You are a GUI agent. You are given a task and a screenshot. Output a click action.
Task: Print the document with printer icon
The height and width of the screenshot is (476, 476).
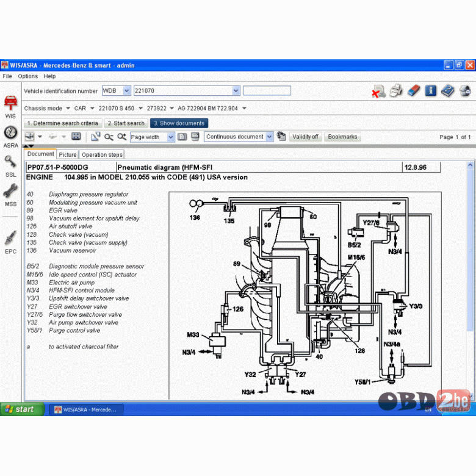(x=396, y=91)
